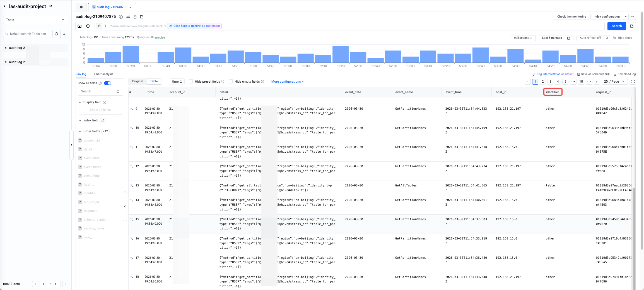Go to page 2 of results
This screenshot has height=290, width=644.
point(543,82)
